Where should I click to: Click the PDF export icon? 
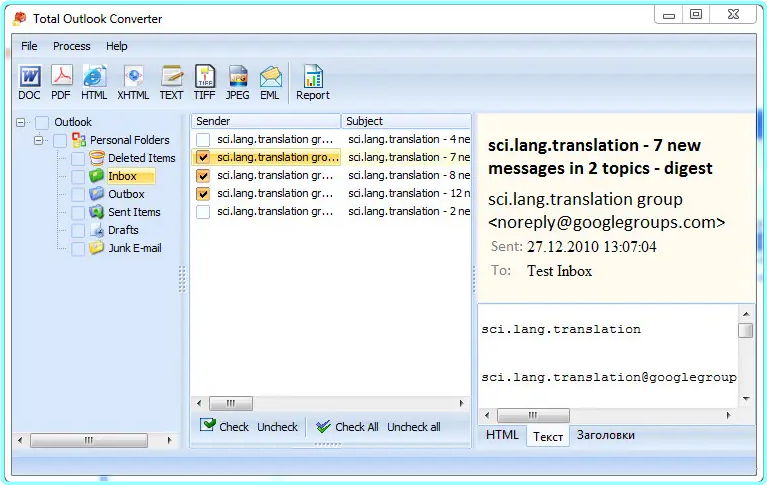click(x=61, y=76)
